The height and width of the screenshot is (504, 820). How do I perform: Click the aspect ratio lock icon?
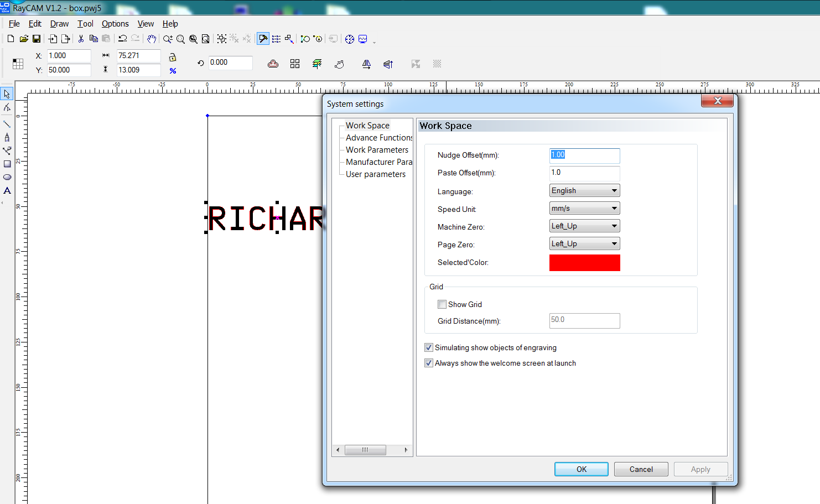click(x=173, y=58)
